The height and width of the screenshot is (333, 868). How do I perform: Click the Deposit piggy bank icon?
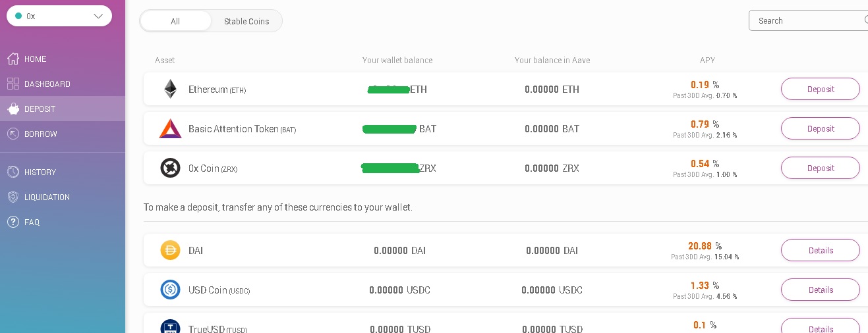13,109
